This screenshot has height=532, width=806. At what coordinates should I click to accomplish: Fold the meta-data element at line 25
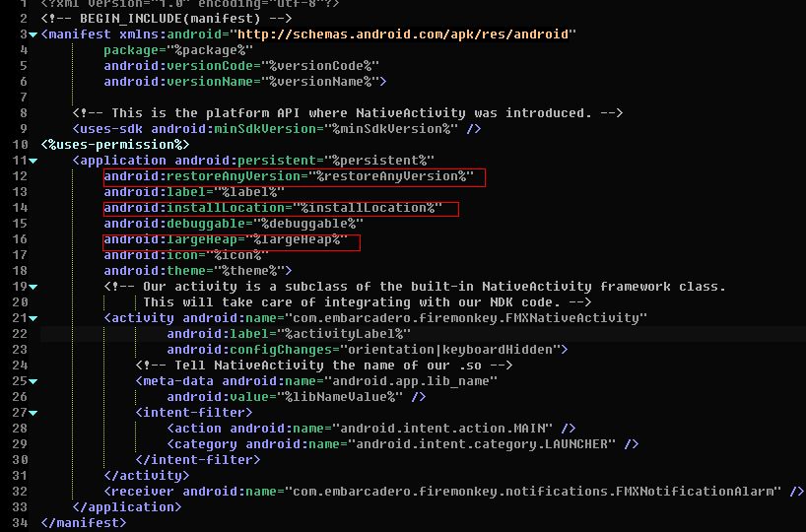[x=34, y=381]
